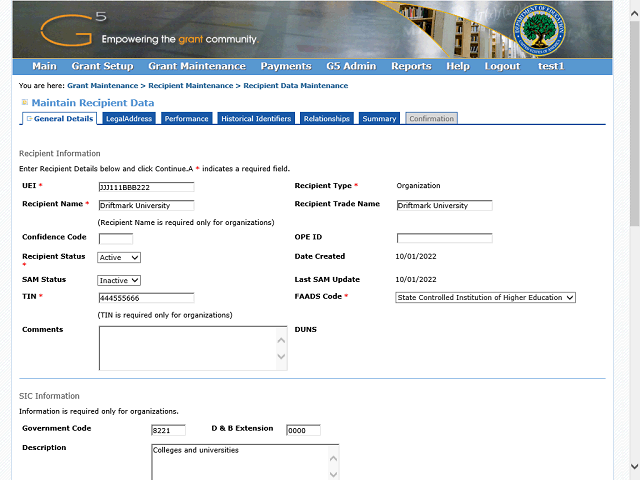The width and height of the screenshot is (640, 480).
Task: Click Last SAM Update value 10/01/2022
Action: click(x=416, y=280)
